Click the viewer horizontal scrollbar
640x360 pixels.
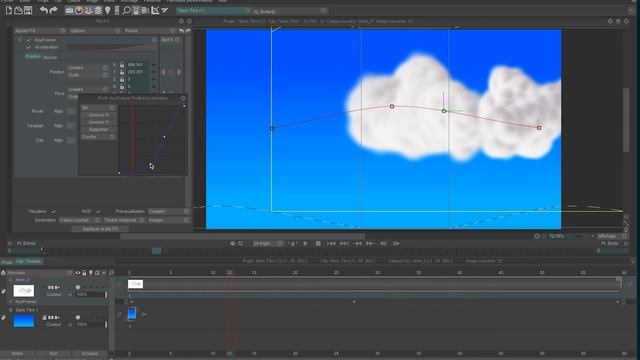pos(242,236)
